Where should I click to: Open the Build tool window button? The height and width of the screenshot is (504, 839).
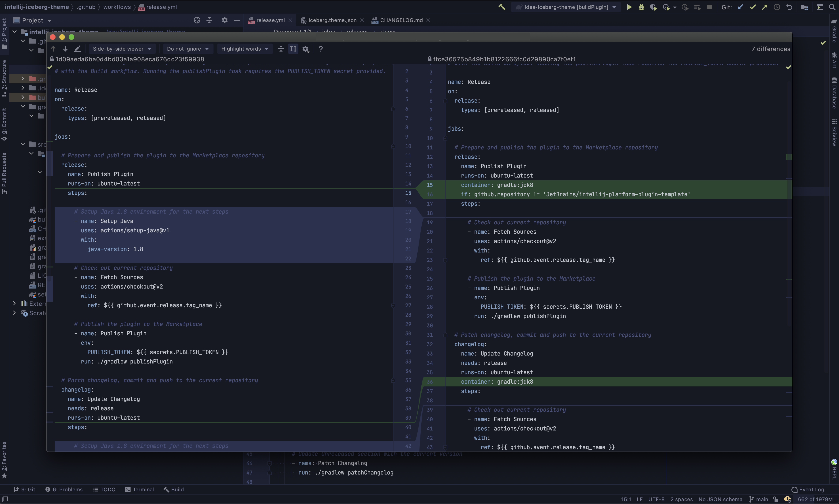tap(174, 489)
